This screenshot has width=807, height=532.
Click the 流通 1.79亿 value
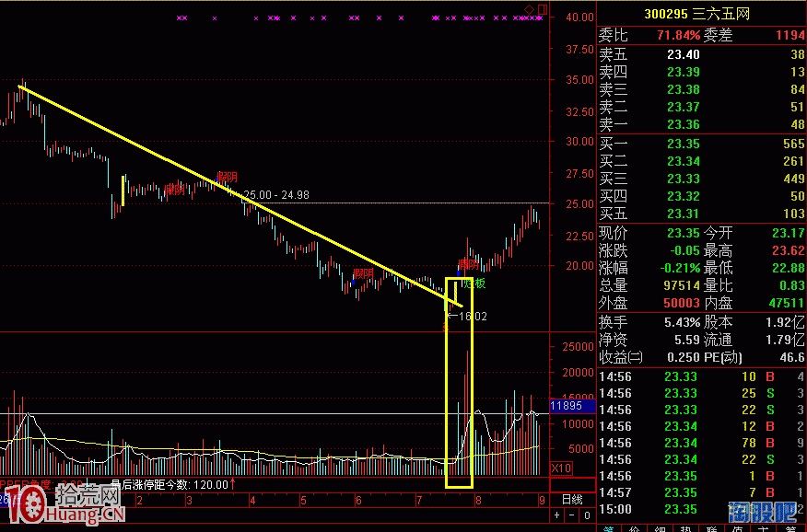coord(785,340)
